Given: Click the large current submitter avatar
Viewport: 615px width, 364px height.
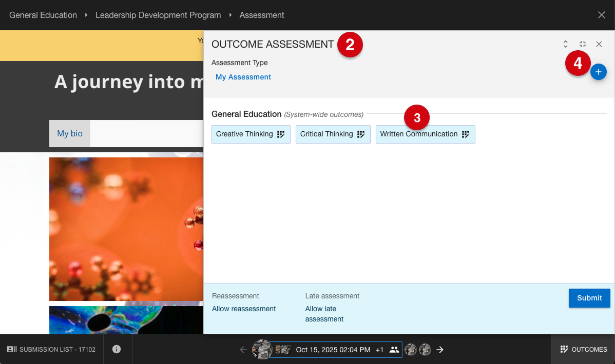Looking at the screenshot, I should [x=262, y=349].
